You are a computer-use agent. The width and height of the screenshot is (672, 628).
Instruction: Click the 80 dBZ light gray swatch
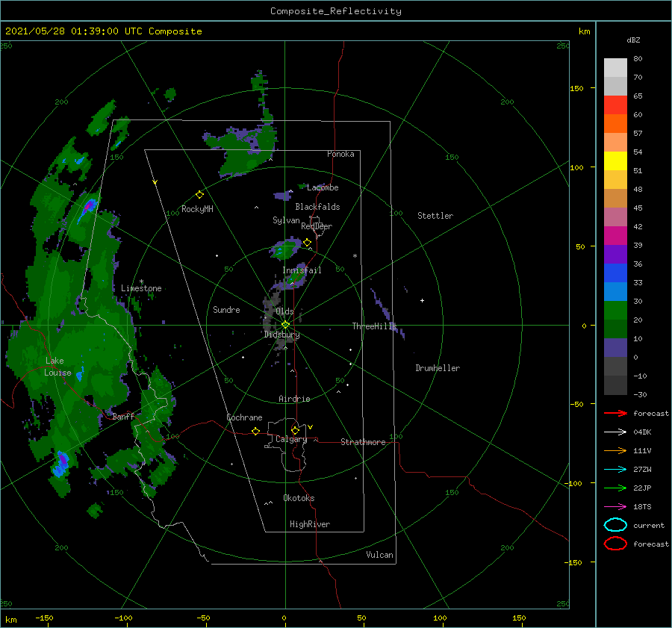pos(615,68)
